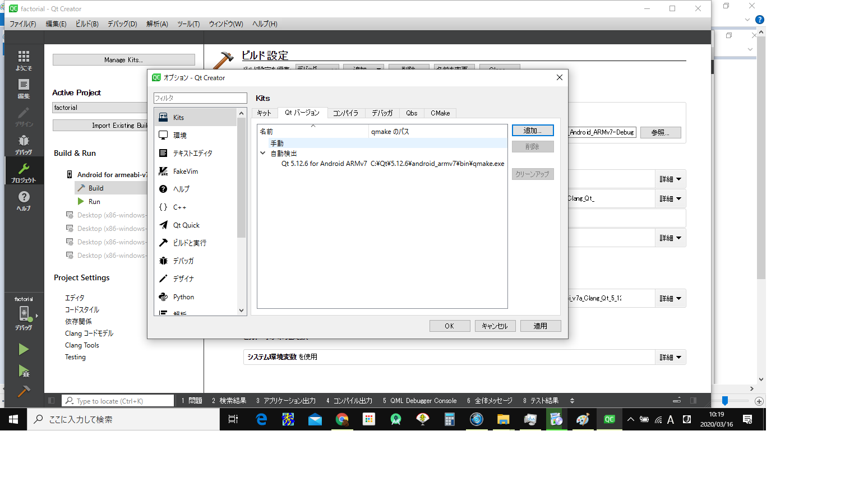
Task: Open File Explorer from taskbar
Action: 503,419
